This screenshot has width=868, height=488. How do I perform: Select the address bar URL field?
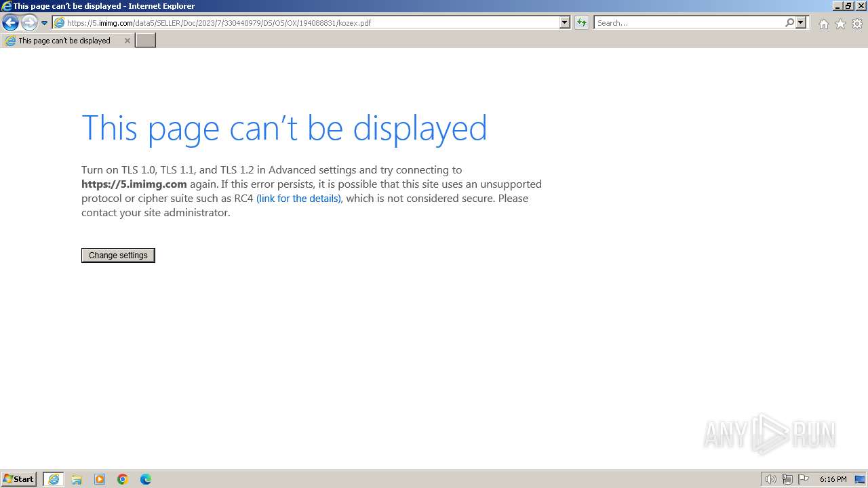click(312, 22)
